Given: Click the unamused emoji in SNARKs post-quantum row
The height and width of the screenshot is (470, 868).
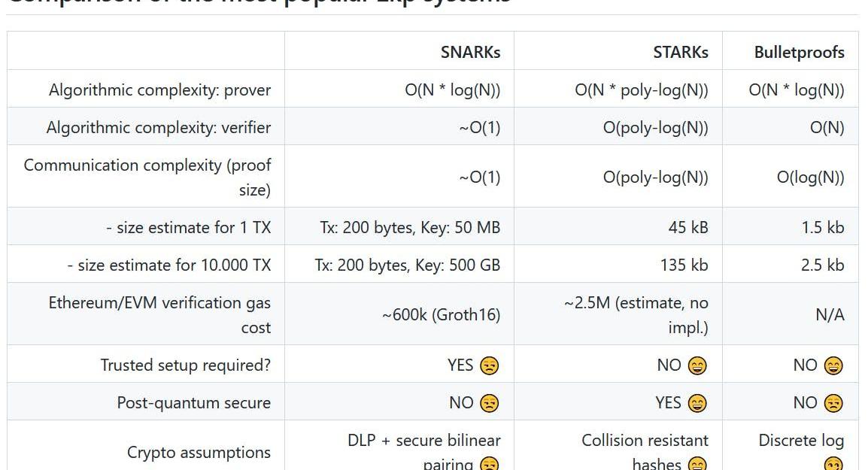Looking at the screenshot, I should pyautogui.click(x=490, y=403).
